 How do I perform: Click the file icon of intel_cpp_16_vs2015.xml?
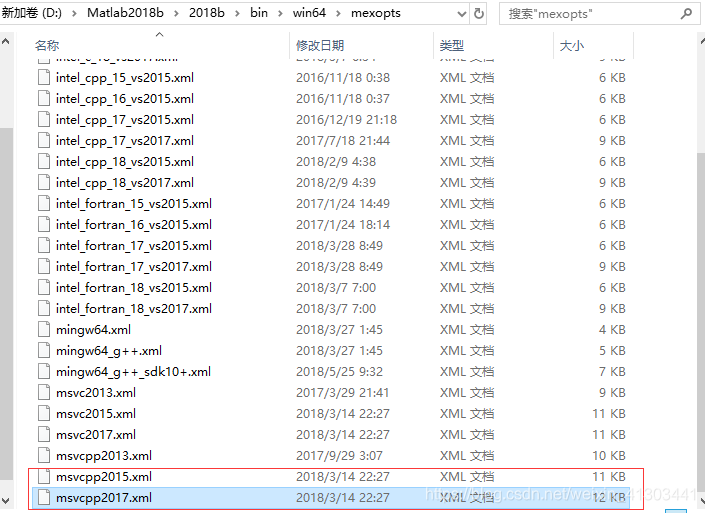pyautogui.click(x=44, y=98)
